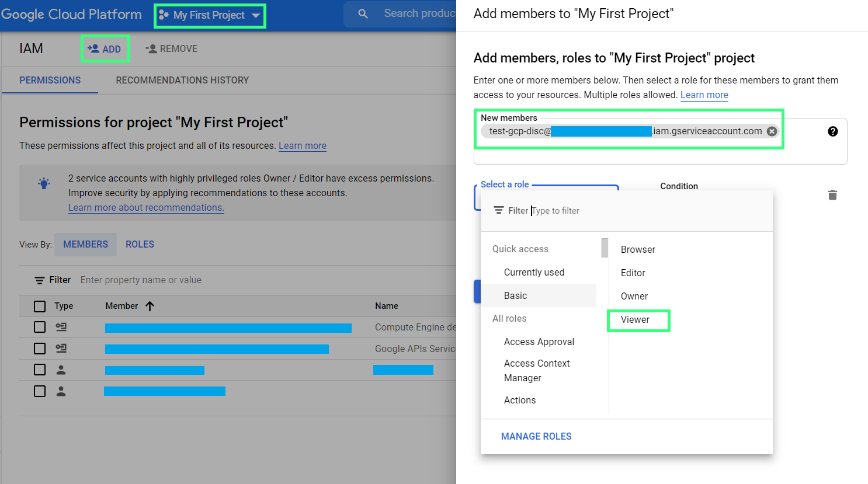868x484 pixels.
Task: Click the New members help question icon
Action: pos(833,131)
